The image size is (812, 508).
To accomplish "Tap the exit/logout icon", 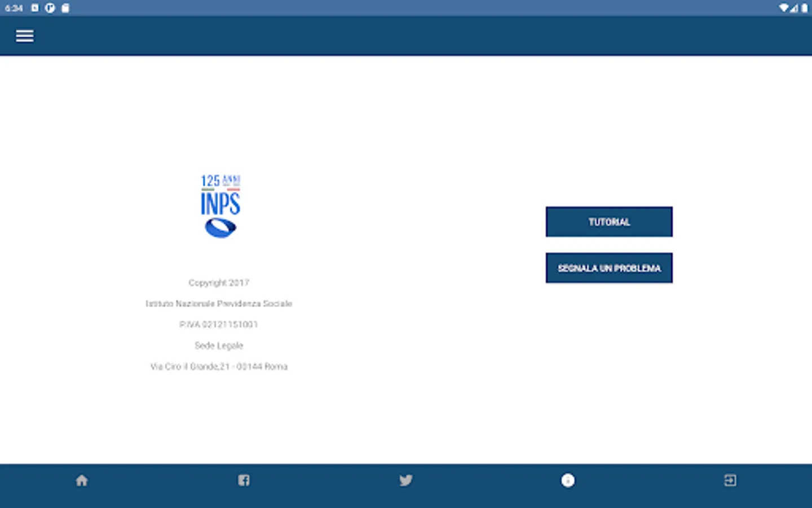I will pos(730,480).
